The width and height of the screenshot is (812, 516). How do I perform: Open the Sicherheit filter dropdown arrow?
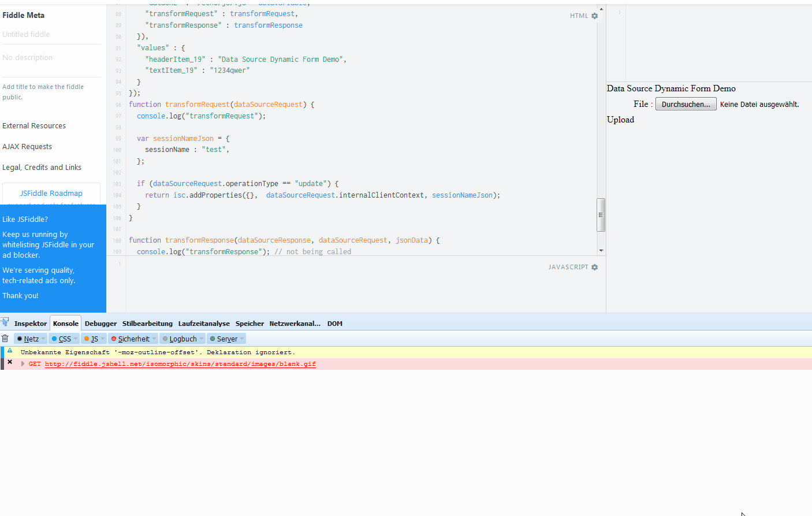point(154,339)
